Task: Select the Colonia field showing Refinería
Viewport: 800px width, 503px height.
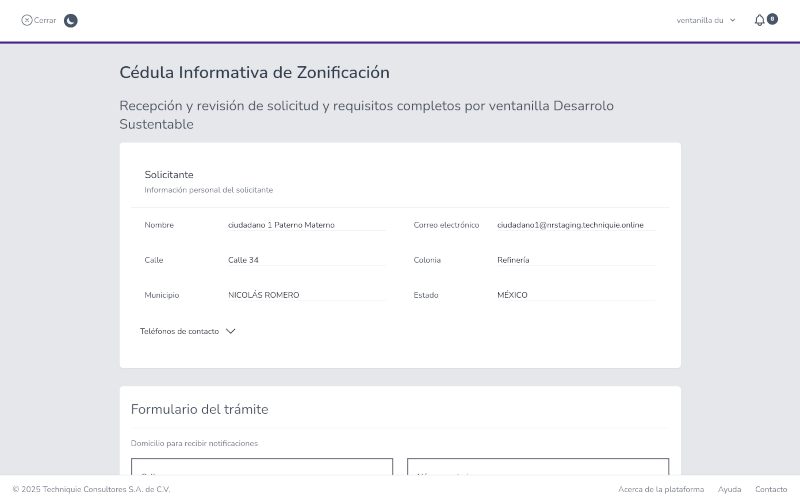Action: point(575,260)
